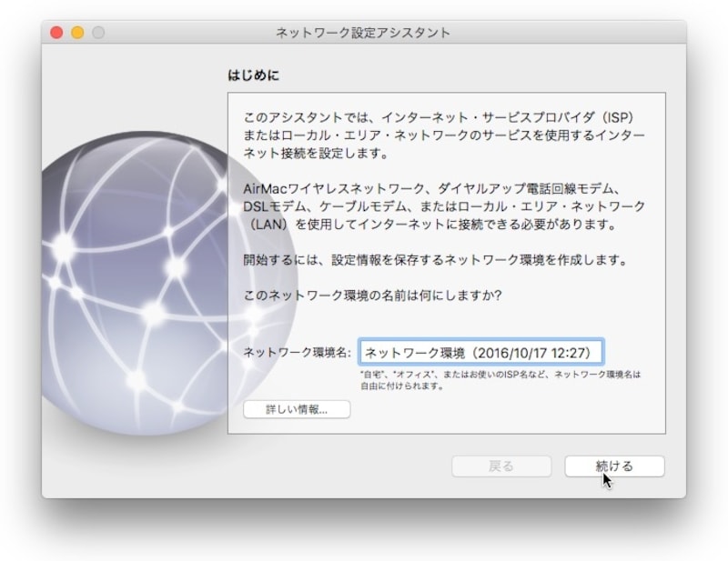Image resolution: width=728 pixels, height=561 pixels.
Task: Click the sentence beginning 開始するには
Action: pos(437,260)
